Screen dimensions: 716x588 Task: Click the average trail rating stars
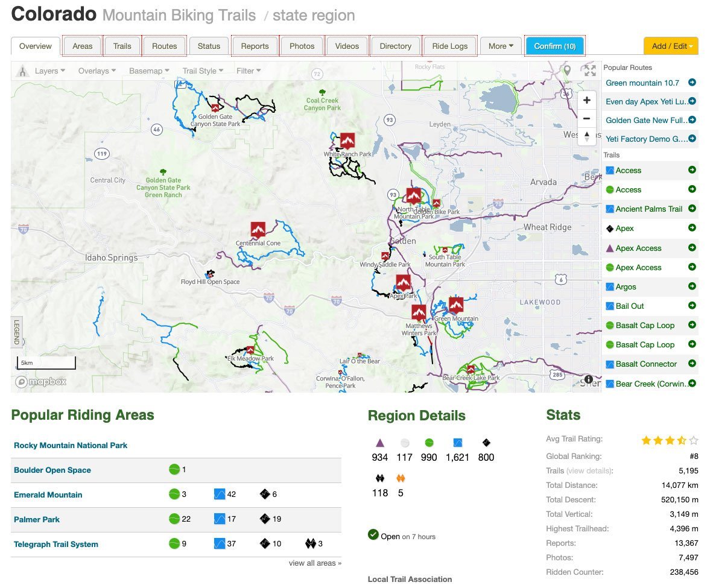[x=670, y=440]
